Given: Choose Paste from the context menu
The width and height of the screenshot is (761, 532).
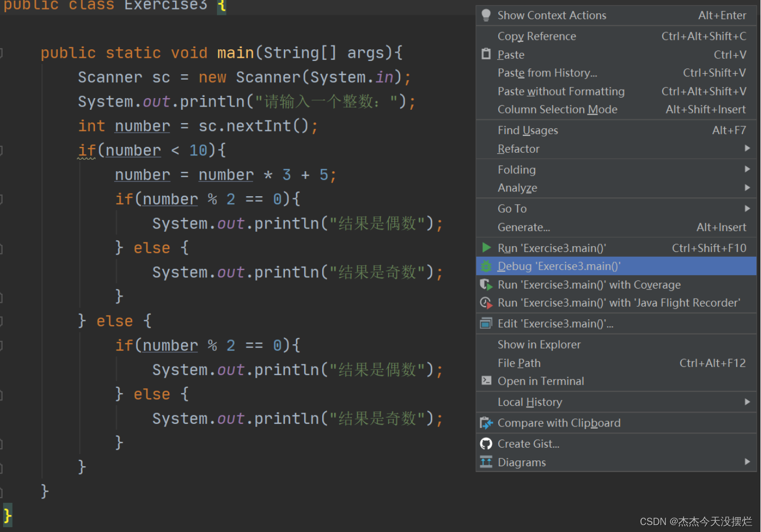Looking at the screenshot, I should (x=616, y=55).
